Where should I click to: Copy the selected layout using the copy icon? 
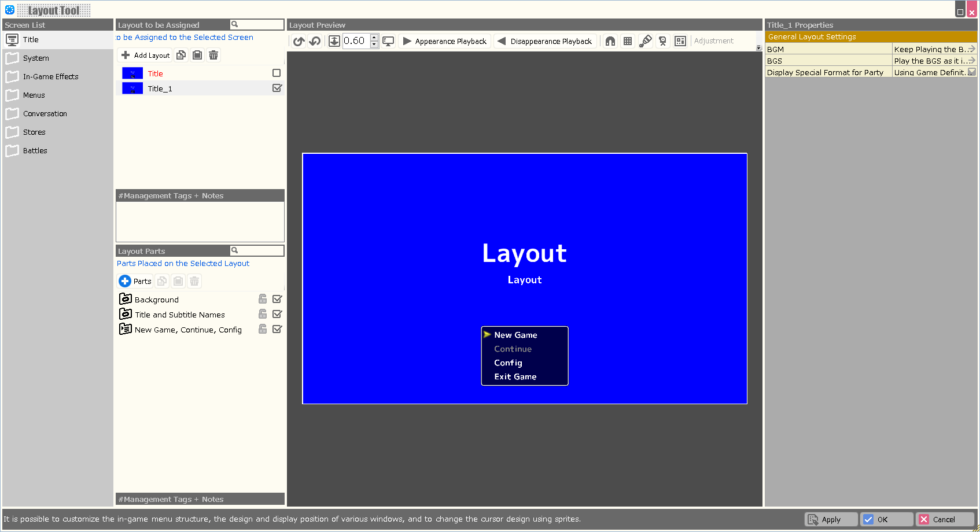(181, 55)
